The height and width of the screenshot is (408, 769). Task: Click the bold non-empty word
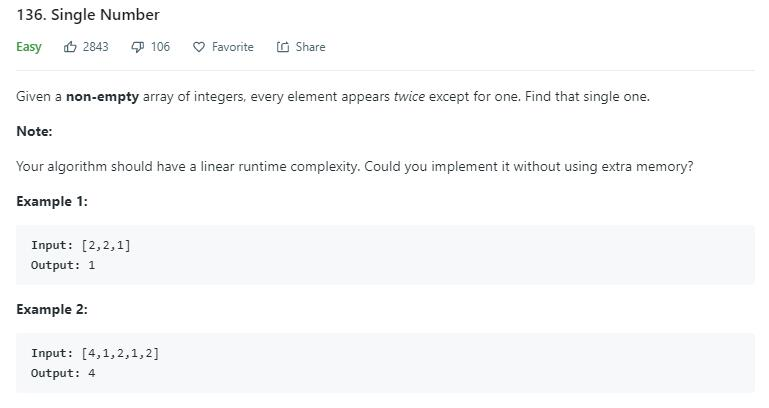(103, 97)
